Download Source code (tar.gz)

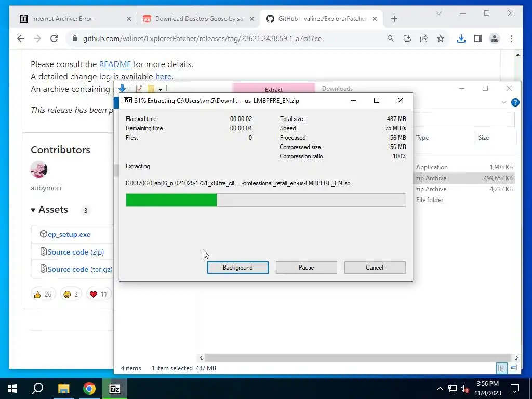(x=79, y=269)
